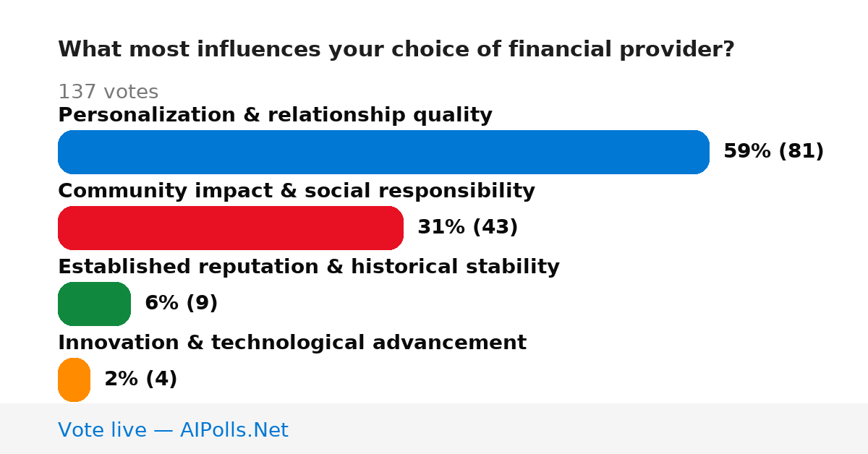Viewport: 868px width, 454px height.
Task: Click the word 'financial provider?' in the title
Action: click(x=623, y=49)
